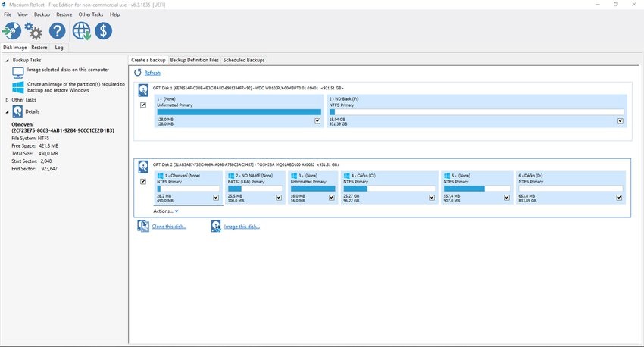The width and height of the screenshot is (644, 347).
Task: Uncheck the NO NAME FAT32 partition checkbox
Action: point(279,198)
